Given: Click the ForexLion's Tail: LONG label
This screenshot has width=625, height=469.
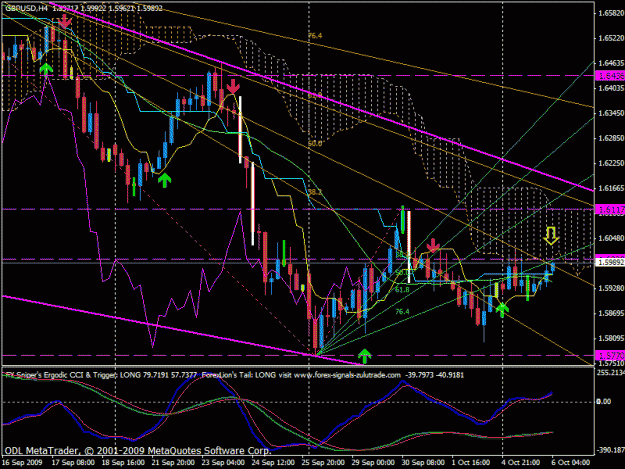Looking at the screenshot, I should point(238,375).
